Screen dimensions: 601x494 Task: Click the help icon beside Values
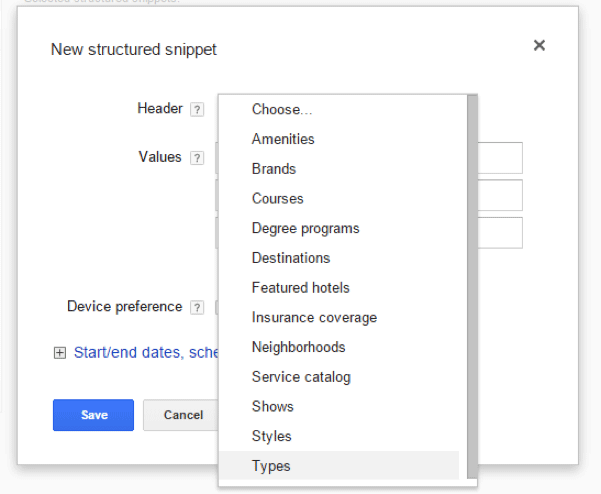click(x=197, y=158)
